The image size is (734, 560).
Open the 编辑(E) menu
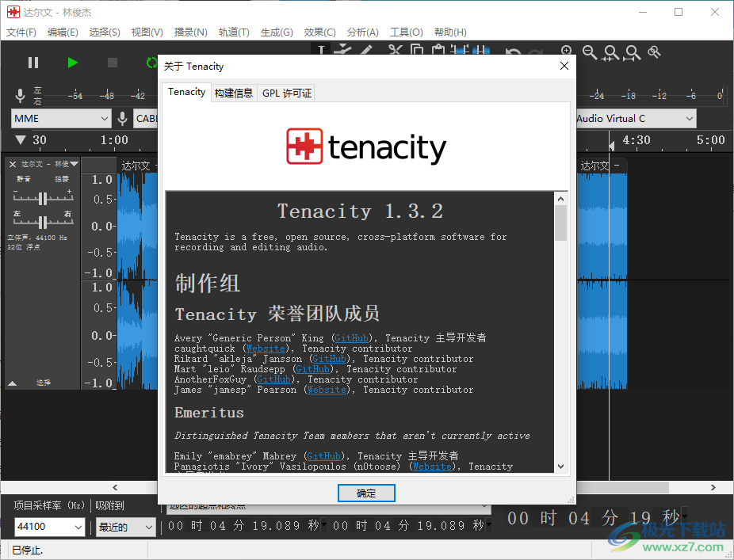click(x=63, y=32)
